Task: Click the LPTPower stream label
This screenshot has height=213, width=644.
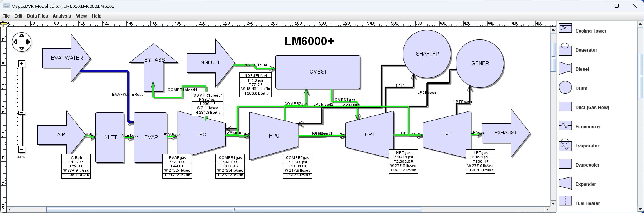Action: click(x=463, y=102)
